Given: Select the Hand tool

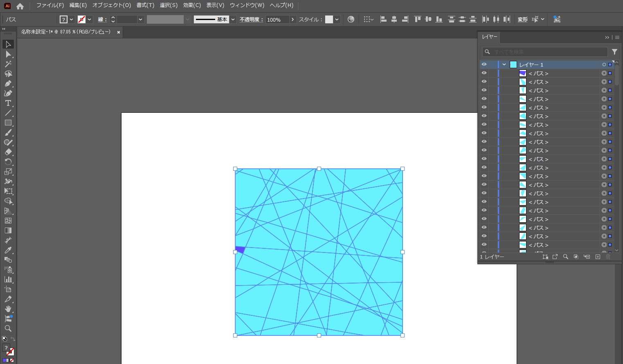Looking at the screenshot, I should coord(8,309).
